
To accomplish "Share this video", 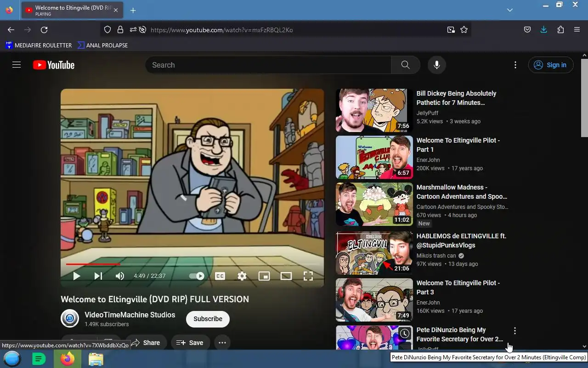I will [146, 343].
